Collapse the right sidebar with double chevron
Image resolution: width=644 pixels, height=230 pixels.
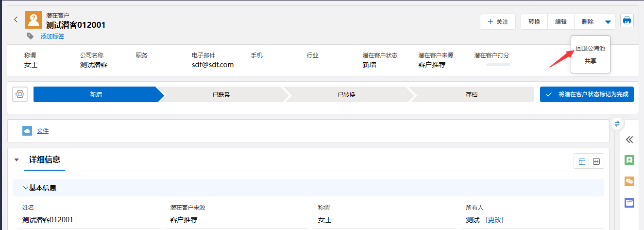pyautogui.click(x=629, y=140)
